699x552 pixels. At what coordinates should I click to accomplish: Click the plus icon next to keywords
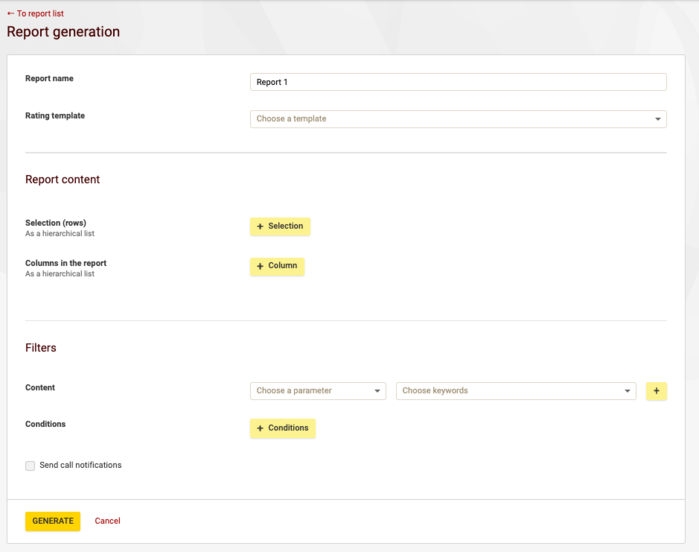656,391
